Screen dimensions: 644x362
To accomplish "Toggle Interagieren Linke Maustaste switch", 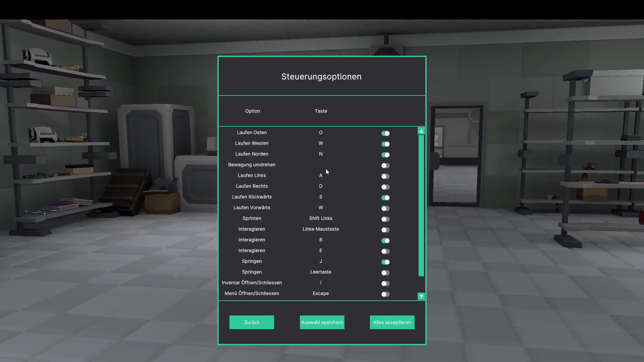I will [385, 230].
